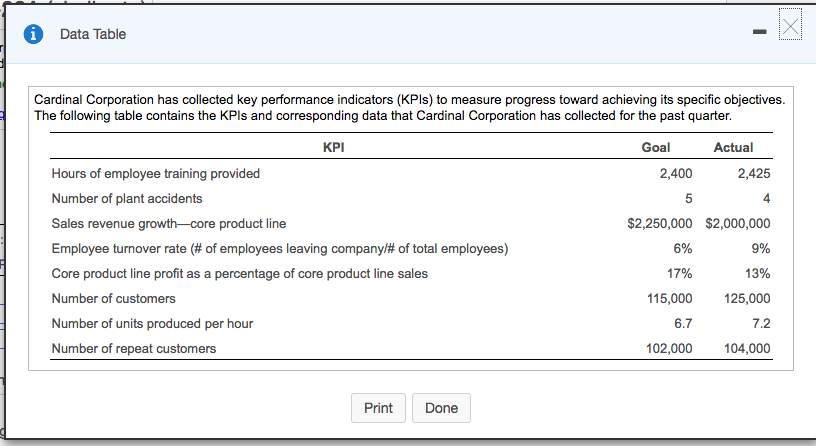Screen dimensions: 816x446
Task: Click the sentence starting 'The following table contains'
Action: (383, 116)
